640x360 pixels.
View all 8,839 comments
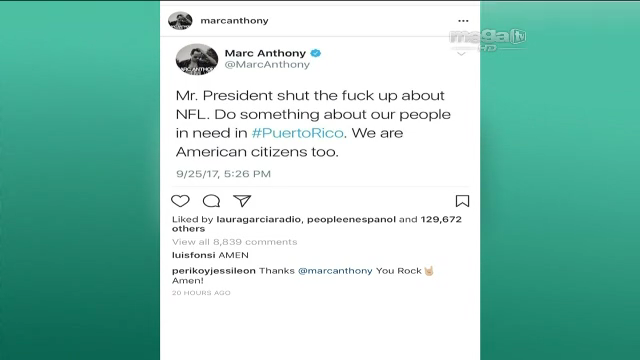[234, 242]
